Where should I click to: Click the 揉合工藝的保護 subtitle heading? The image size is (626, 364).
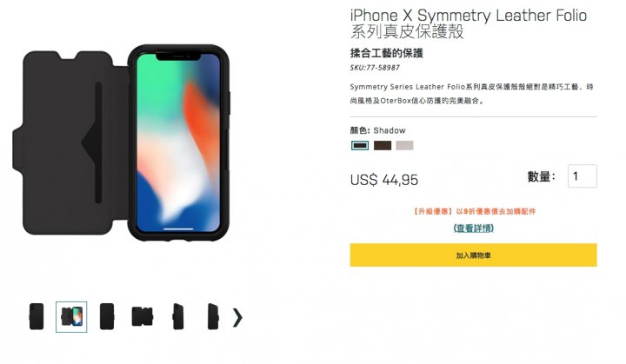click(x=386, y=53)
